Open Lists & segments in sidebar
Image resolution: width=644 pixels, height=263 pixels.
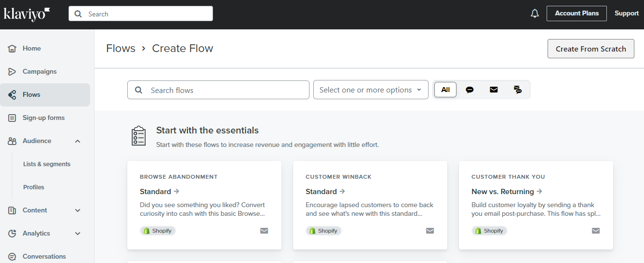47,164
